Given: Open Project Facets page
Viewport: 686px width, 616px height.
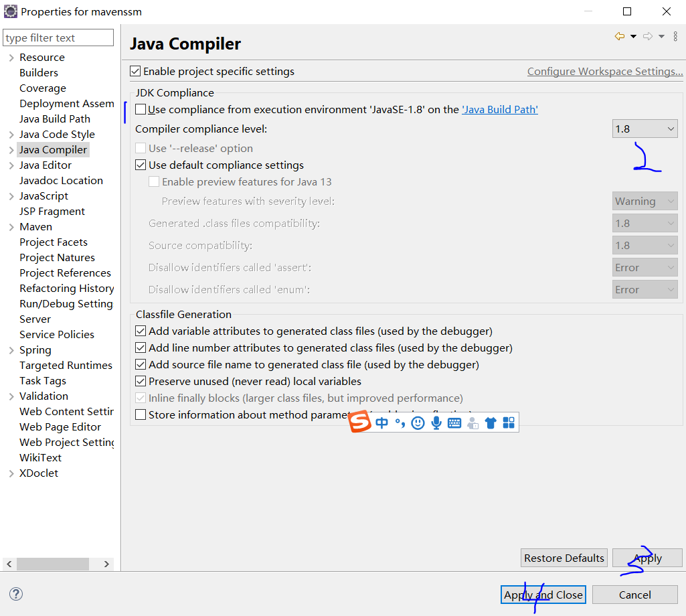Looking at the screenshot, I should tap(54, 242).
